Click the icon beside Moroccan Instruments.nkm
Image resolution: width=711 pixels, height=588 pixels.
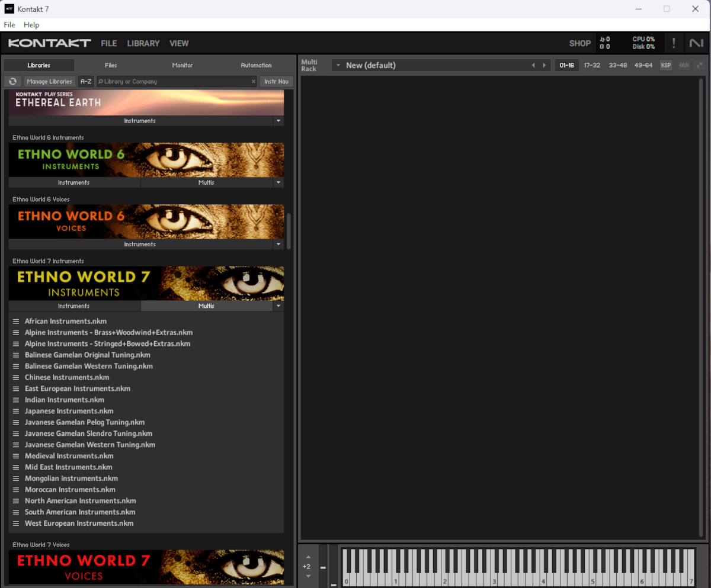pyautogui.click(x=17, y=490)
